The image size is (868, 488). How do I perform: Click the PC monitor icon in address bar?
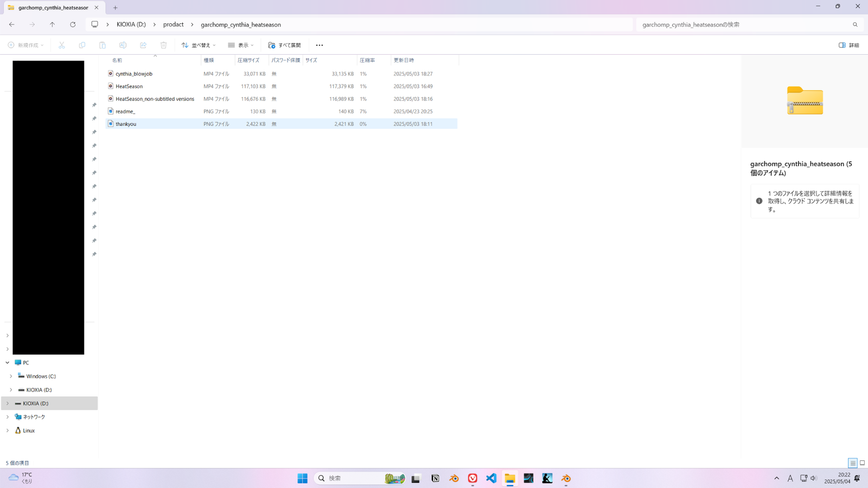point(95,24)
